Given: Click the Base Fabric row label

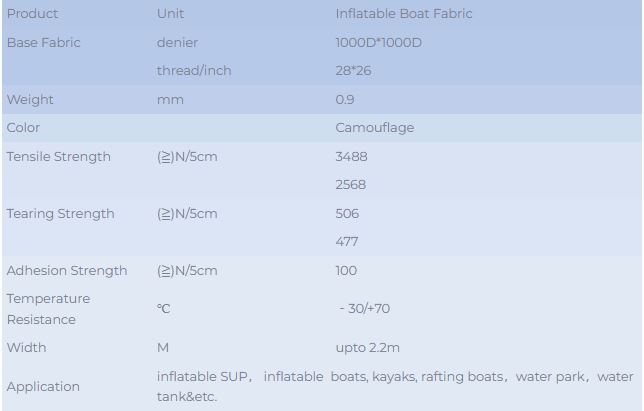Looking at the screenshot, I should coord(44,42).
